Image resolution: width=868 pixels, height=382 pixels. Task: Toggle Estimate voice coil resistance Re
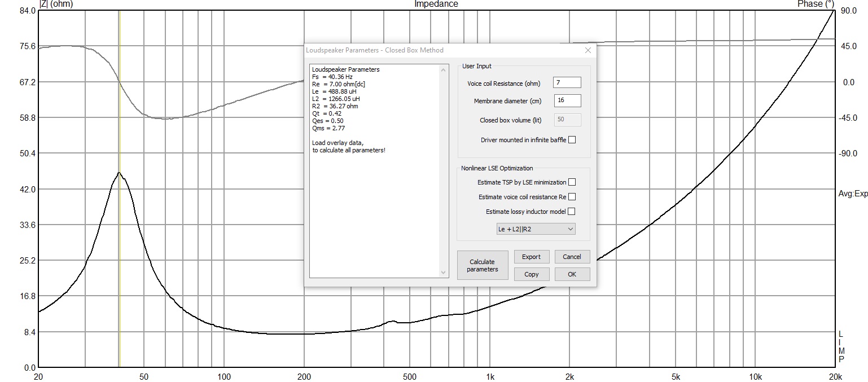[572, 197]
